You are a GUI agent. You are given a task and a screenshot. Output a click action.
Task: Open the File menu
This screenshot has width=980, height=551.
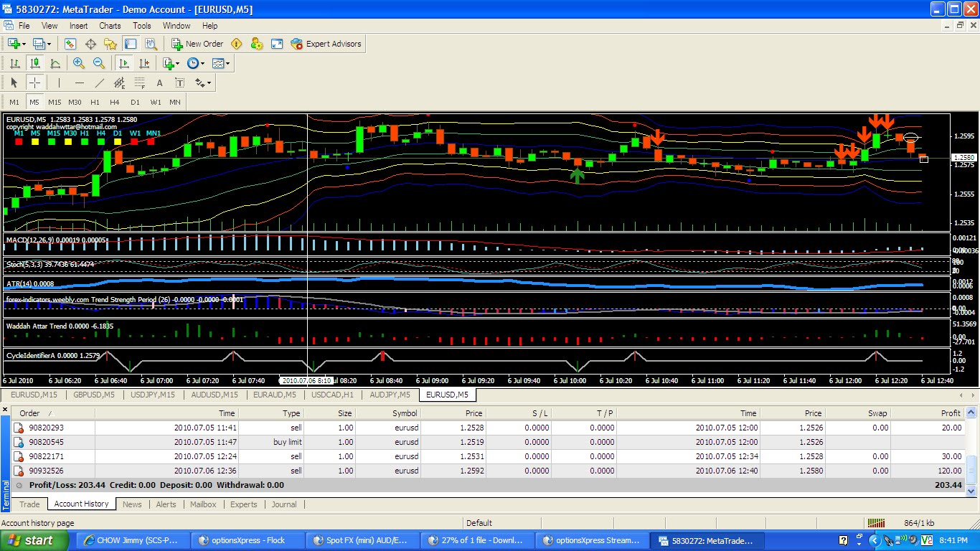coord(24,26)
